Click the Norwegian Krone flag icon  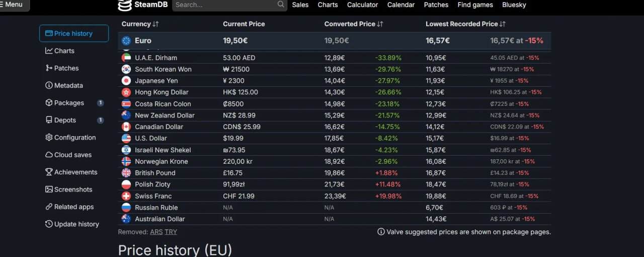pos(126,161)
